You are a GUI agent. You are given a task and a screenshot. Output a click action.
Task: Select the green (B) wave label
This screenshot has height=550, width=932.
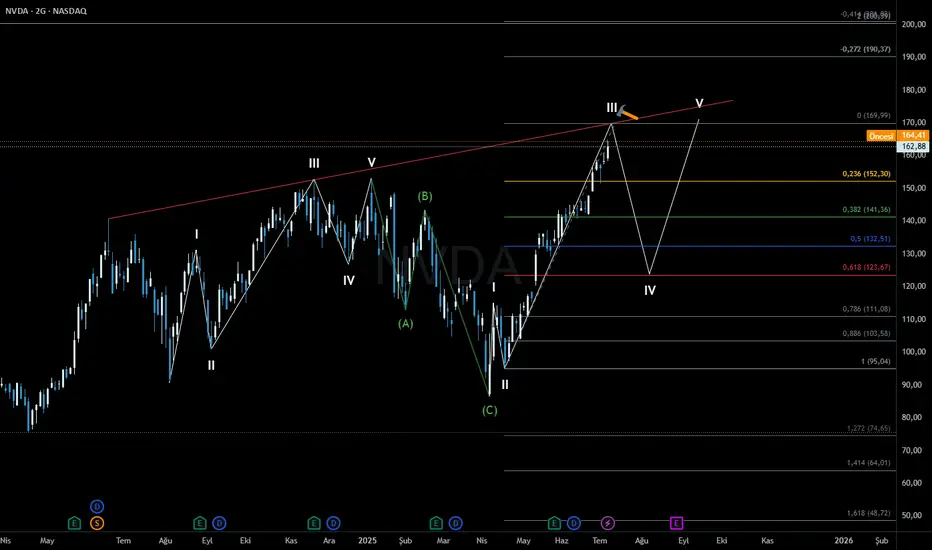(x=424, y=196)
